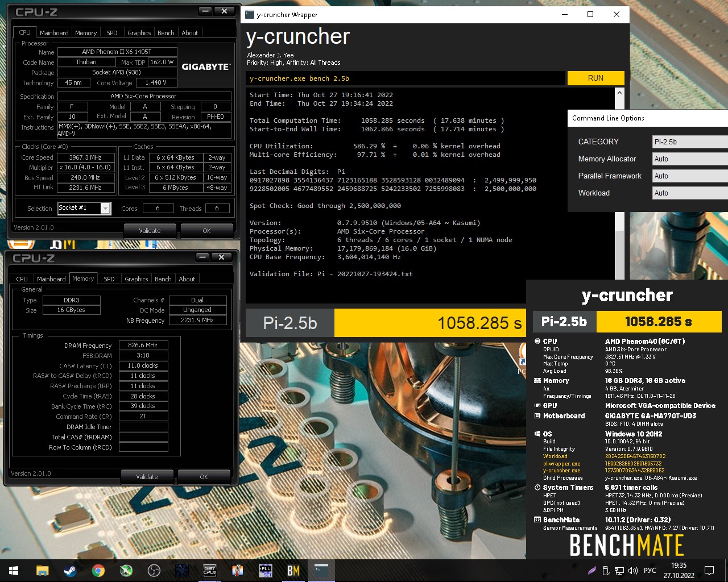Open the GBT CPU-Z taskbar icon
The width and height of the screenshot is (728, 582).
point(209,571)
